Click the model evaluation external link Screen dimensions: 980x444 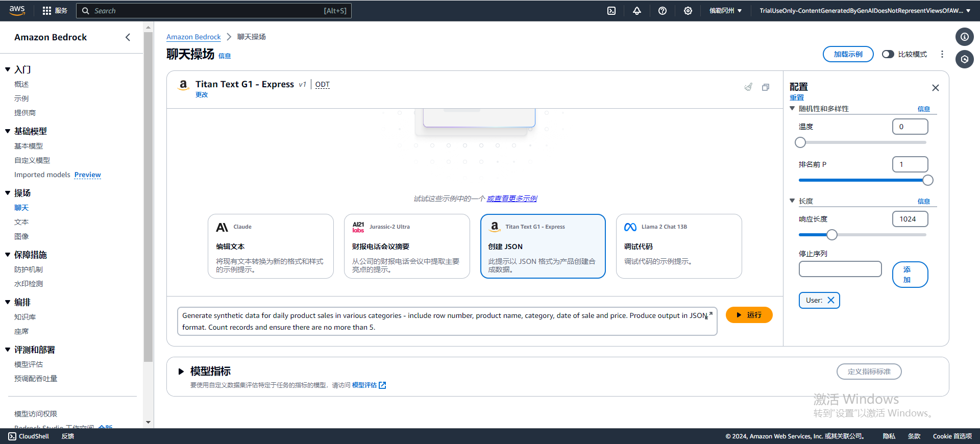tap(369, 385)
